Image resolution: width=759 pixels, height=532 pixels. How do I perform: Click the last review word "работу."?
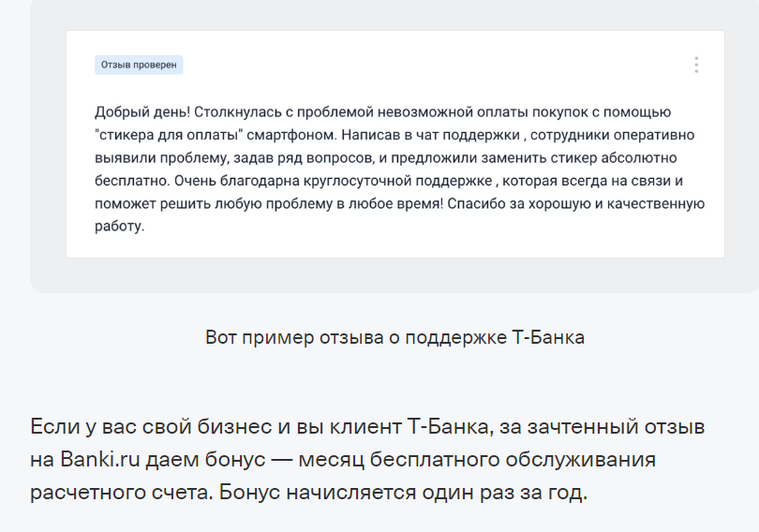120,227
